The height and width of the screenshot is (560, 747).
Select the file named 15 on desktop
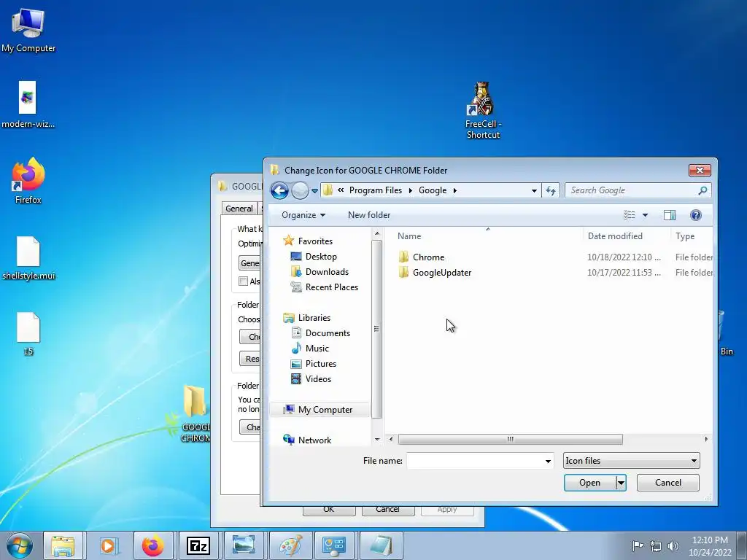click(28, 334)
